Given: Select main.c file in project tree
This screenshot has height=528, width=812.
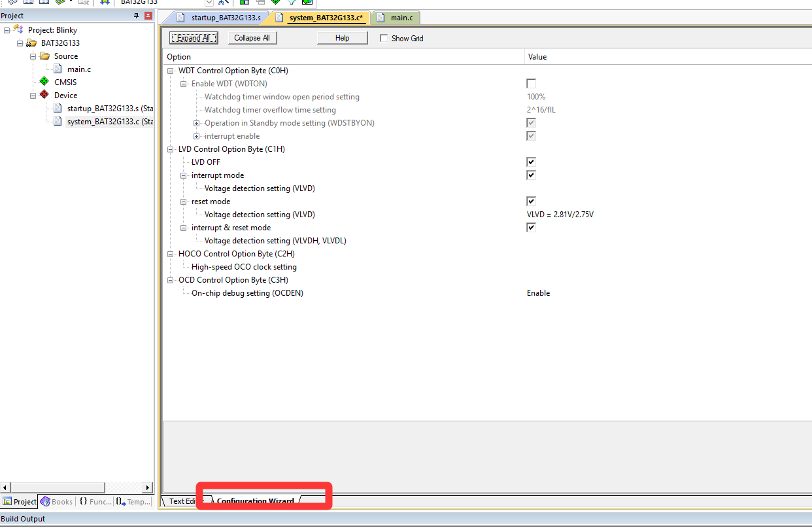Looking at the screenshot, I should tap(79, 69).
